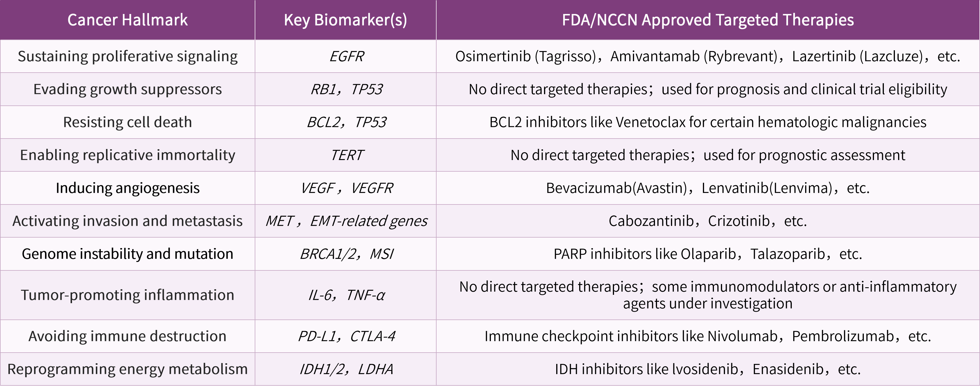Click the EGFR biomarker cell
This screenshot has height=386, width=980.
coord(345,56)
